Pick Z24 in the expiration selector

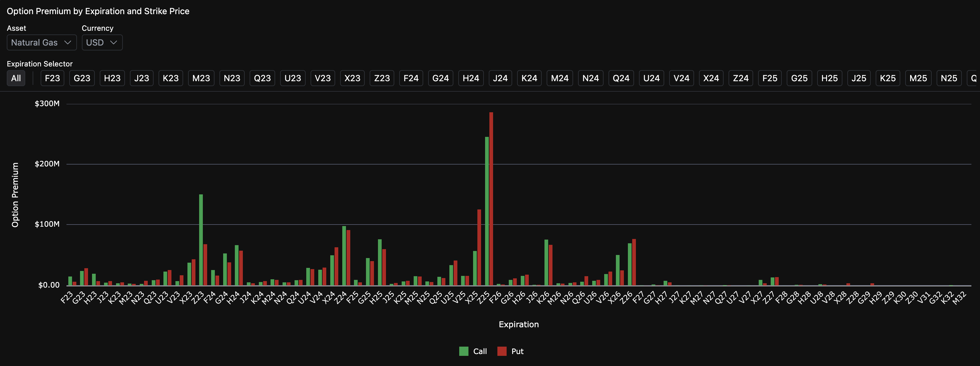(x=741, y=78)
